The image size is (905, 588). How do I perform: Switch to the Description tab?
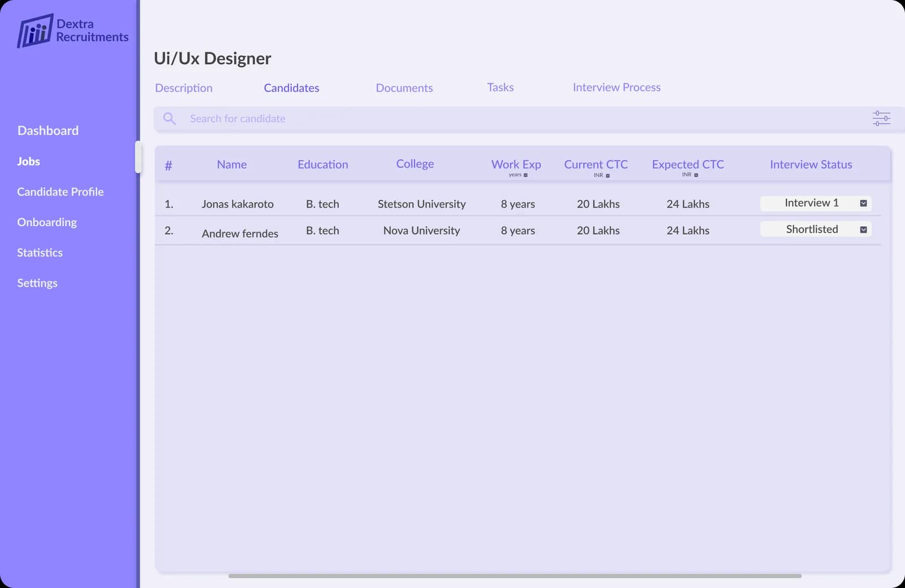coord(184,88)
